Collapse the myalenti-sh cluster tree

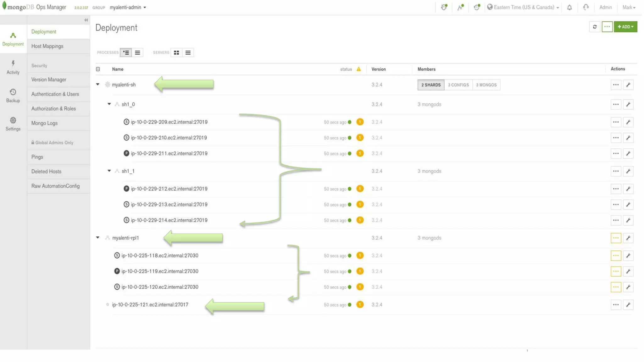pyautogui.click(x=98, y=85)
